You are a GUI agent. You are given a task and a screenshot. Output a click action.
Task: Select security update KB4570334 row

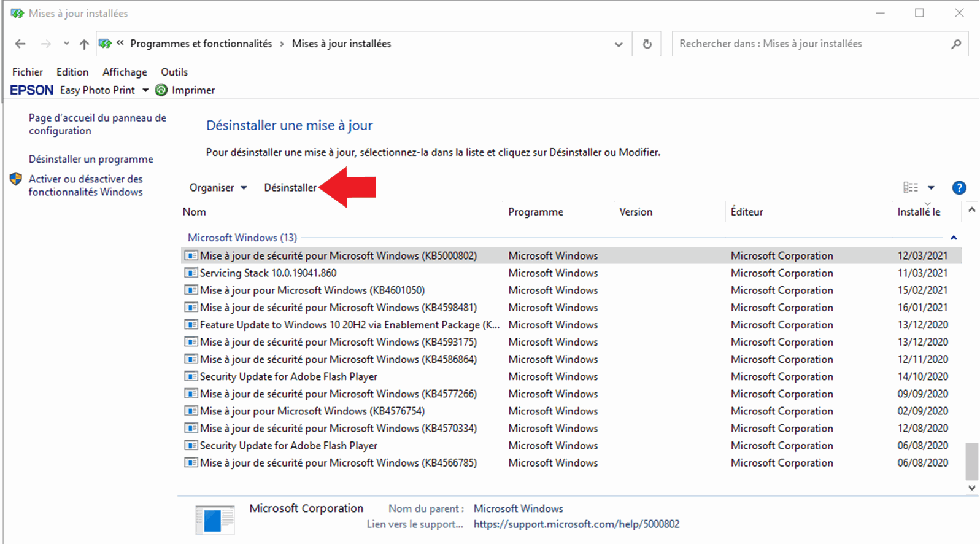click(571, 428)
